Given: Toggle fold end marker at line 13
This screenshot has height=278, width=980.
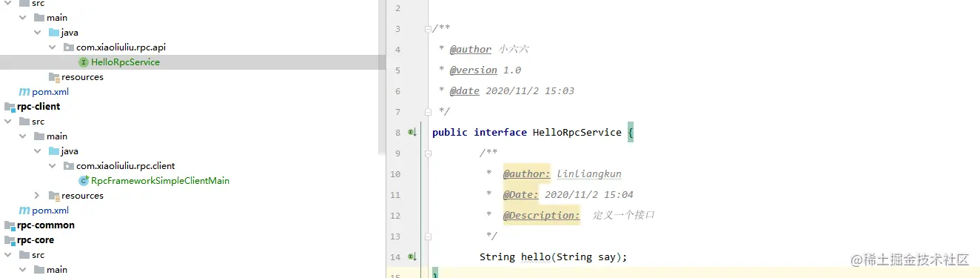Looking at the screenshot, I should (428, 236).
